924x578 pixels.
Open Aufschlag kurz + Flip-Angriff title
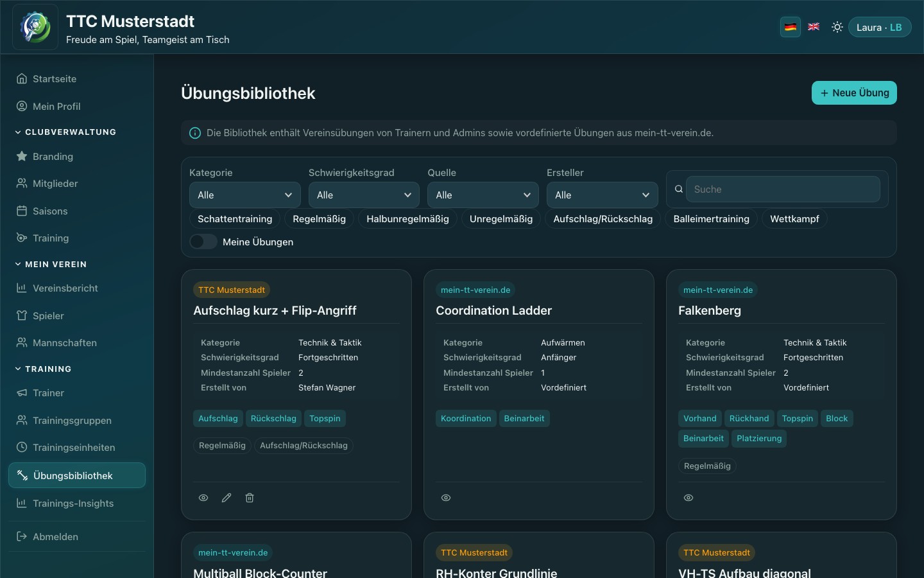275,310
